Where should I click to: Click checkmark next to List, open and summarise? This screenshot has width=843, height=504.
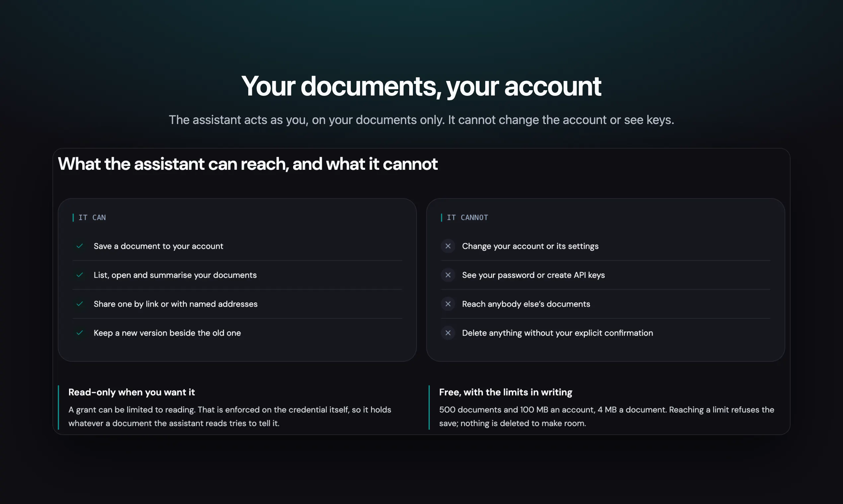80,275
